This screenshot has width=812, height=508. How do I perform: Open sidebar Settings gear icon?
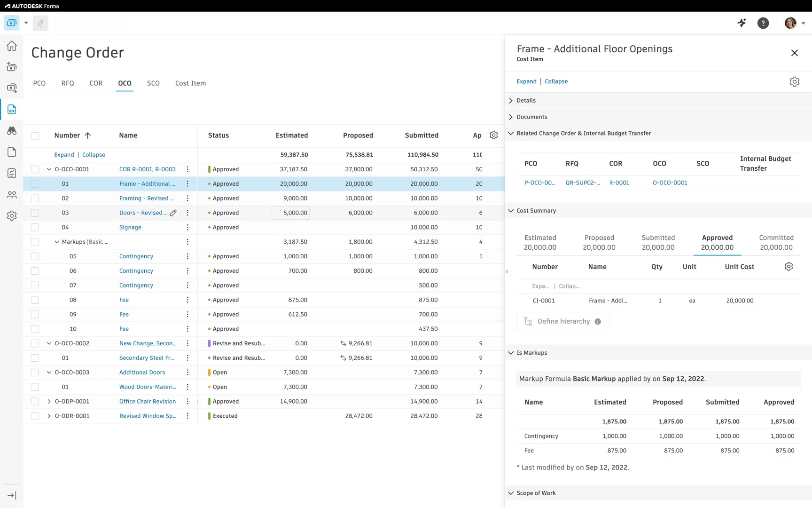point(12,215)
